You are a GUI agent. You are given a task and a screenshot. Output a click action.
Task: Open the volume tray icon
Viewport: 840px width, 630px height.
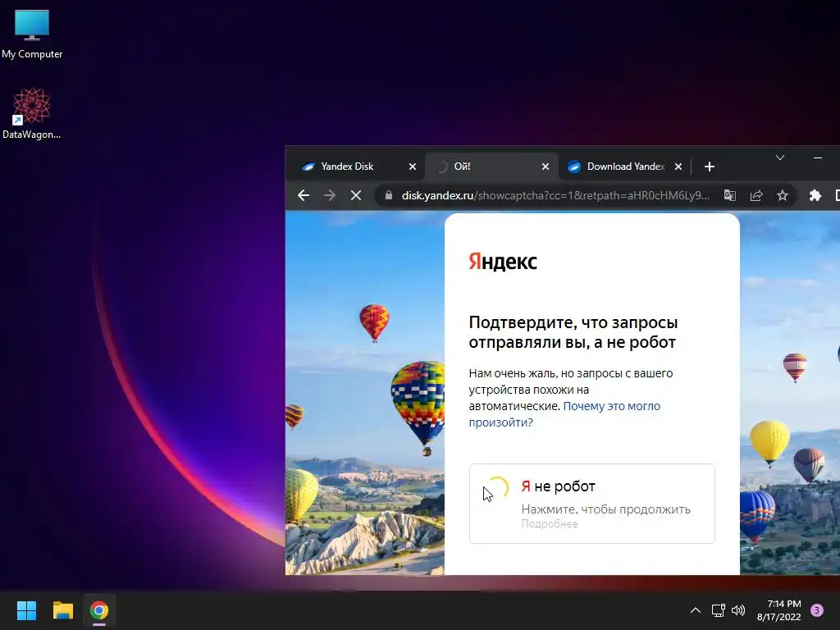tap(738, 610)
